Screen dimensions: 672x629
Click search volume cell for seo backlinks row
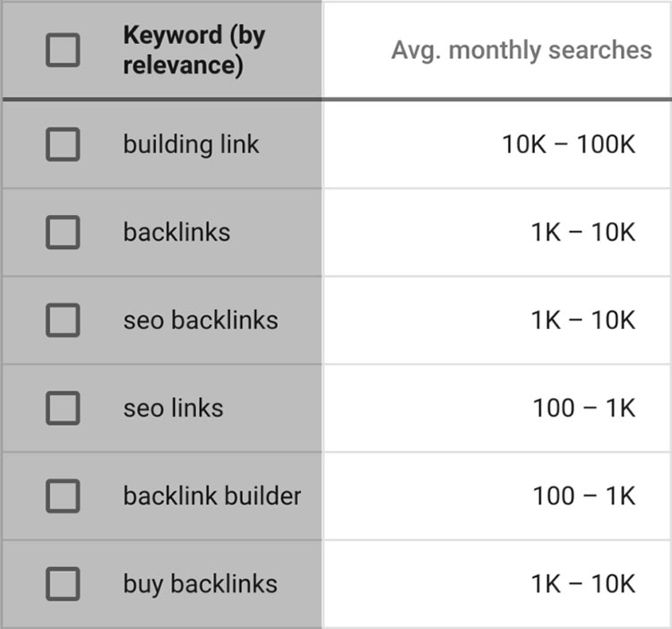tap(583, 320)
